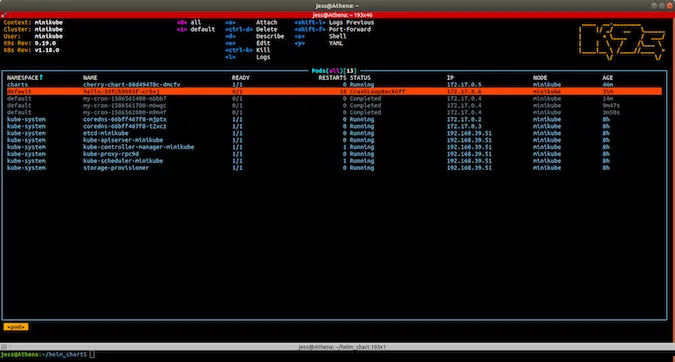Click the AGE column header
This screenshot has height=362, width=675.
pyautogui.click(x=607, y=77)
